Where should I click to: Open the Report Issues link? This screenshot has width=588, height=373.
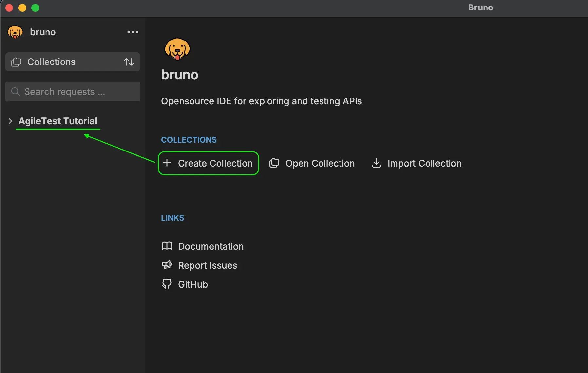pos(207,265)
